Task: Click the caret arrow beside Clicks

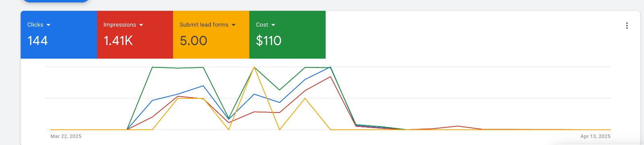Action: 48,25
